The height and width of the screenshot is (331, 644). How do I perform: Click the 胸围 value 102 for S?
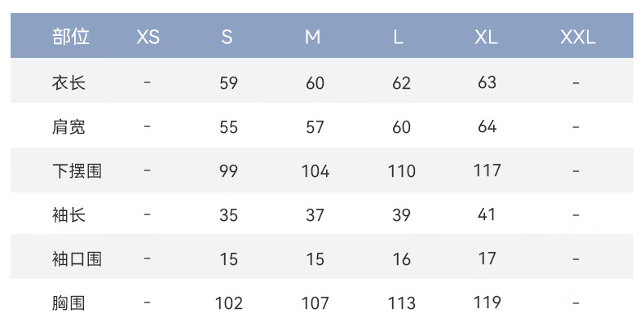click(x=229, y=303)
